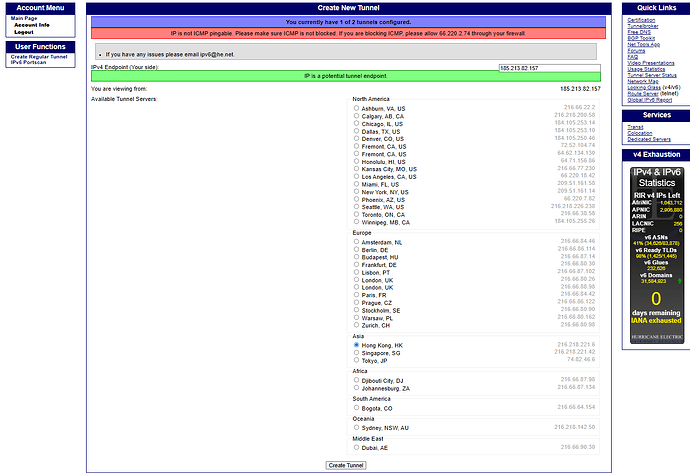Pick Phoenix, AZ, US tunnel server
Viewport: 690px width, 473px height.
(356, 199)
